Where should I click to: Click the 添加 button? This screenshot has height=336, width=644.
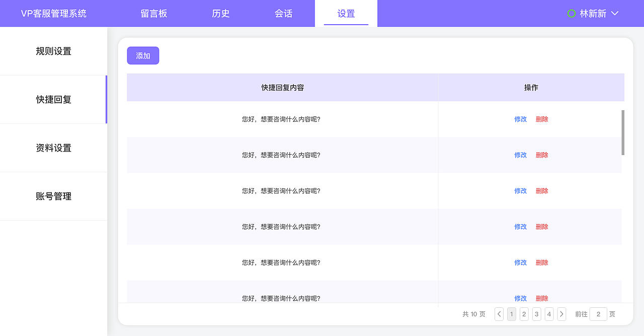(143, 55)
